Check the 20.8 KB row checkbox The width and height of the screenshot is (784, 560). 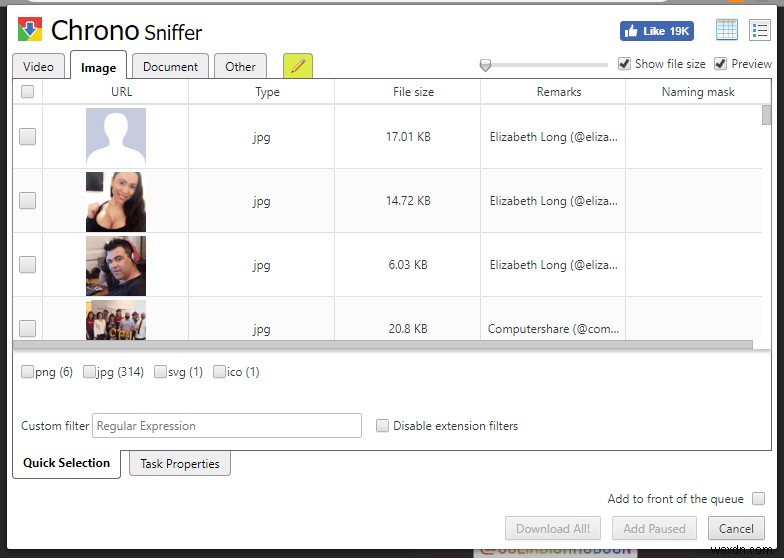[28, 328]
